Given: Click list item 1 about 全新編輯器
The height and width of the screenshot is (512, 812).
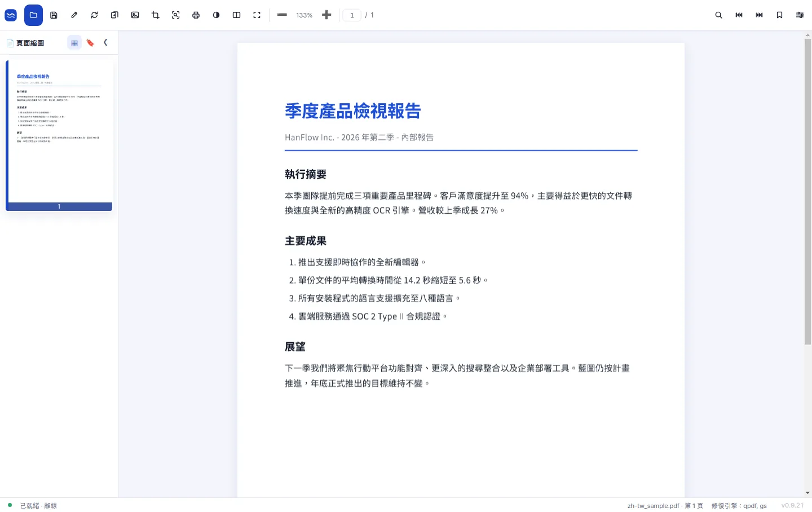Looking at the screenshot, I should click(358, 262).
